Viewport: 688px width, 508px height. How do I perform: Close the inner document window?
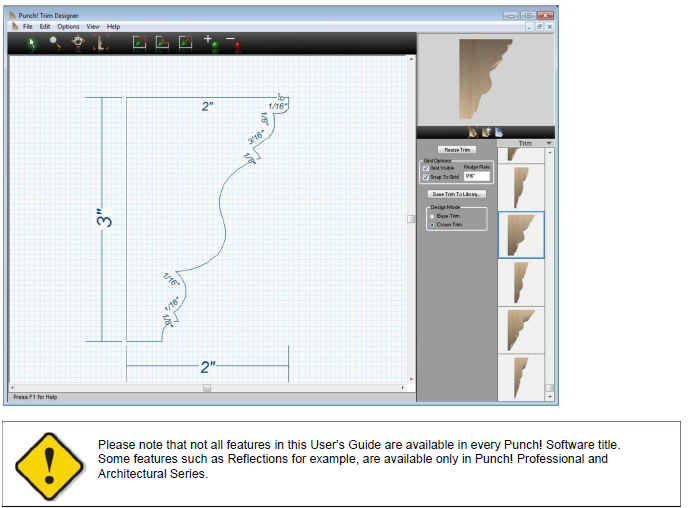coord(549,27)
